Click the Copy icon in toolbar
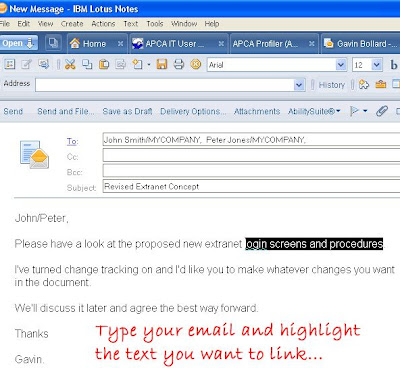The image size is (400, 368). (87, 64)
